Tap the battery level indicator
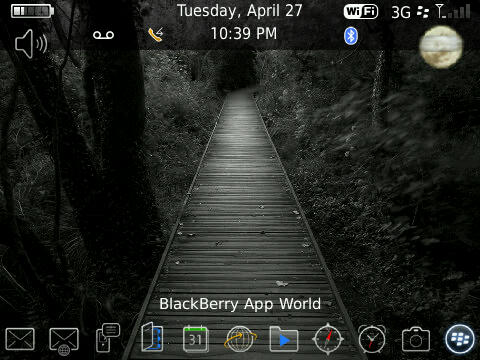 32,11
